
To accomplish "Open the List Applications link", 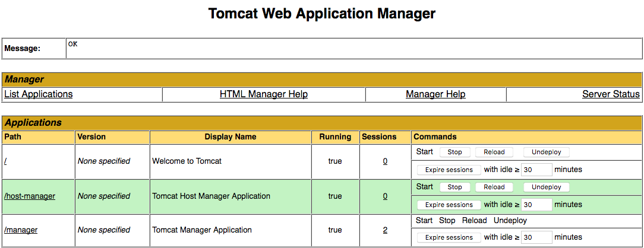I will [x=38, y=94].
